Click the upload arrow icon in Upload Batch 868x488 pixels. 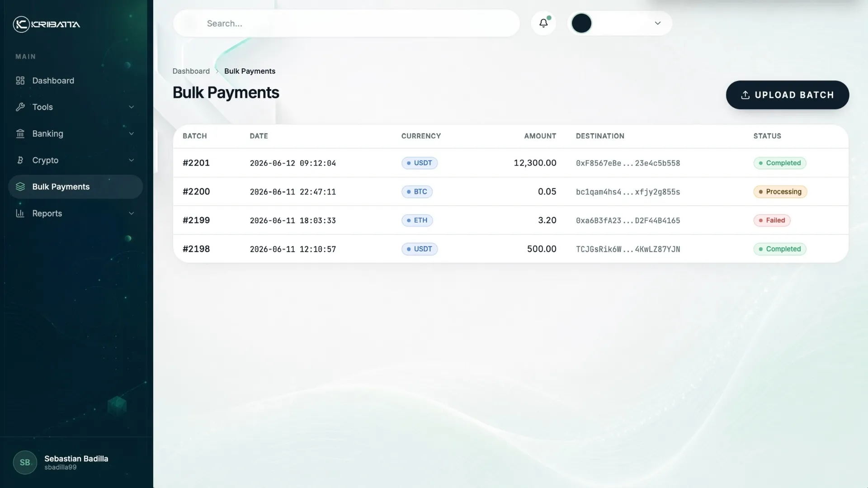click(x=745, y=95)
